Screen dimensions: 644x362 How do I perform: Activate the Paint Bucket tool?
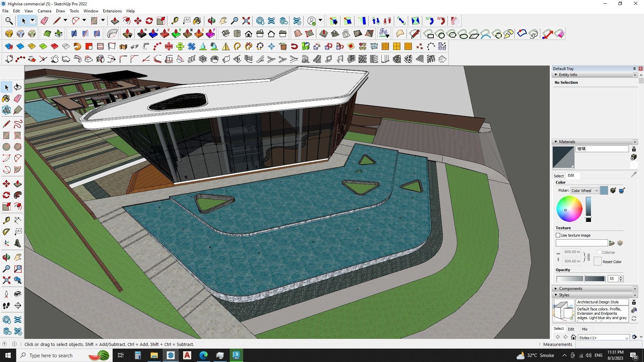coord(6,99)
